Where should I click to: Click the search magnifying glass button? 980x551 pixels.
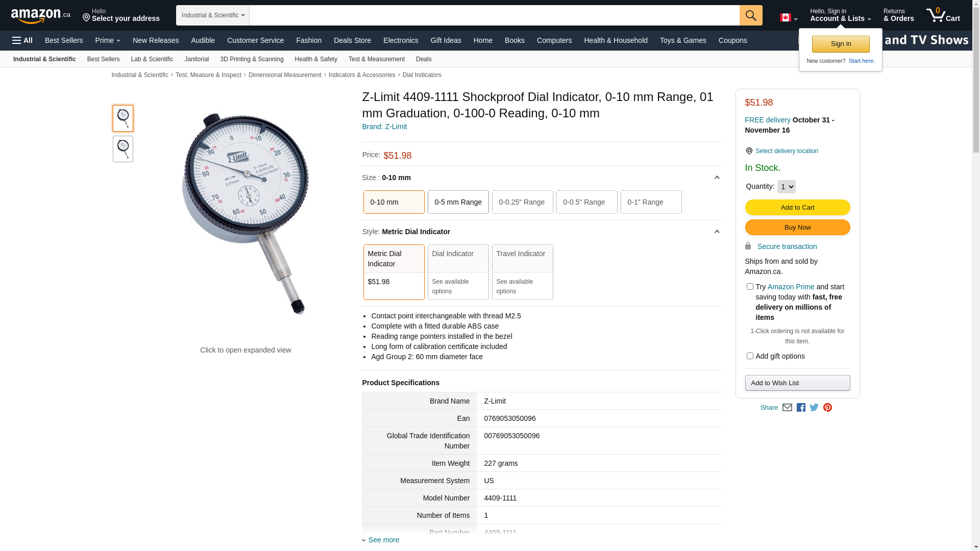click(750, 15)
